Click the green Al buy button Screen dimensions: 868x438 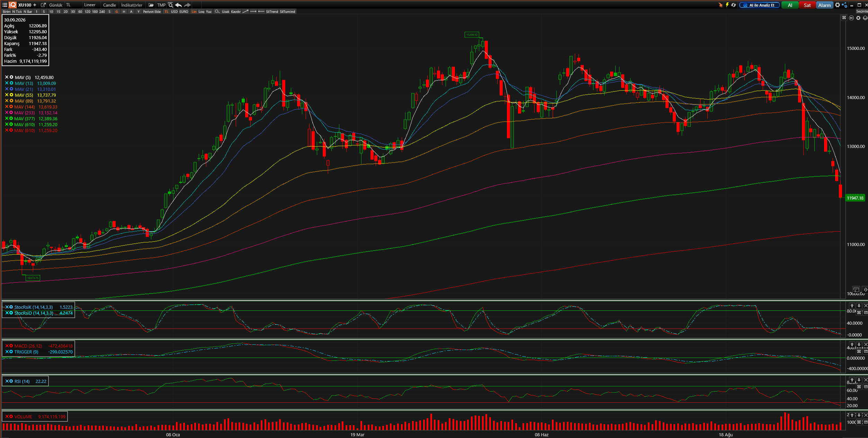(790, 5)
